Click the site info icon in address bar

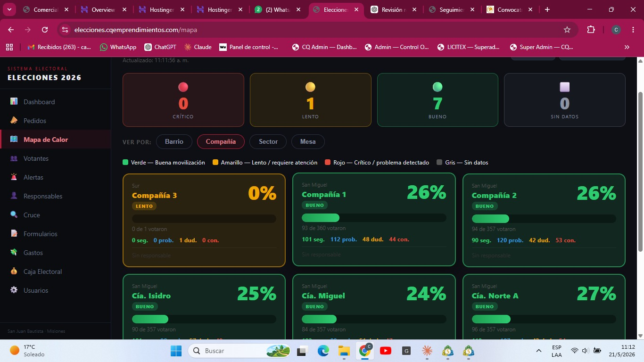pyautogui.click(x=65, y=30)
